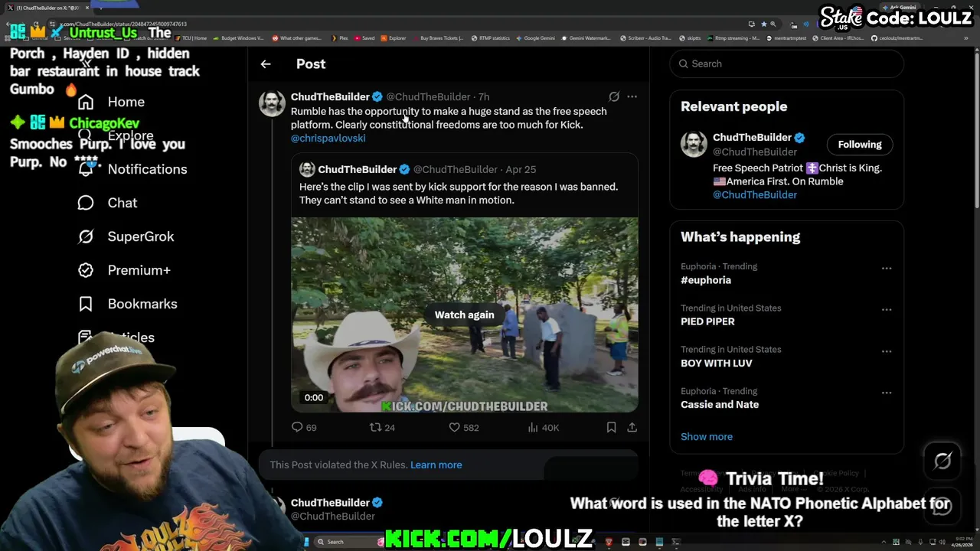Expand trends with Show more
Image resolution: width=980 pixels, height=551 pixels.
point(706,436)
